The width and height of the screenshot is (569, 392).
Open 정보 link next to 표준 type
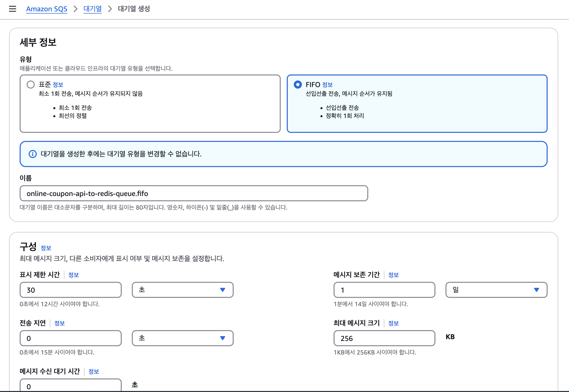coord(58,85)
